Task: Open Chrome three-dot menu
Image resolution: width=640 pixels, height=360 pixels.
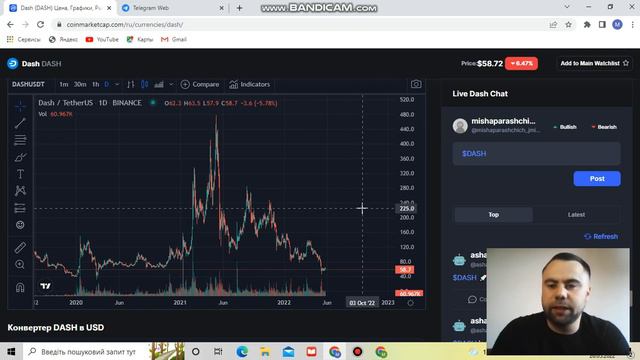Action: coord(632,24)
